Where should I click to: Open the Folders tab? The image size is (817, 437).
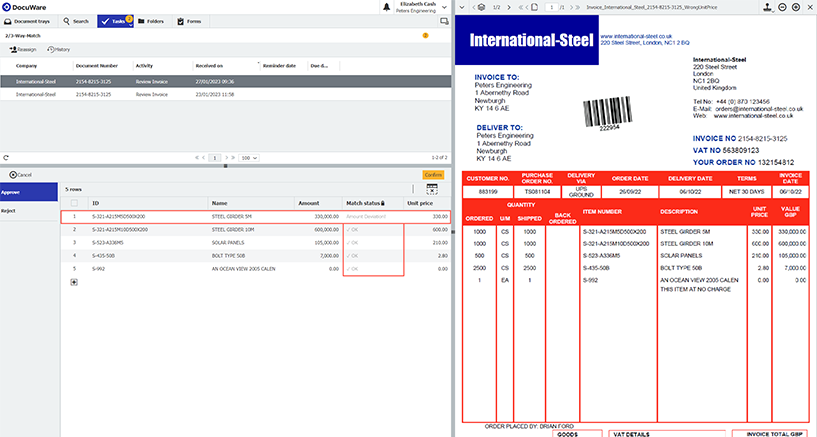tap(151, 21)
